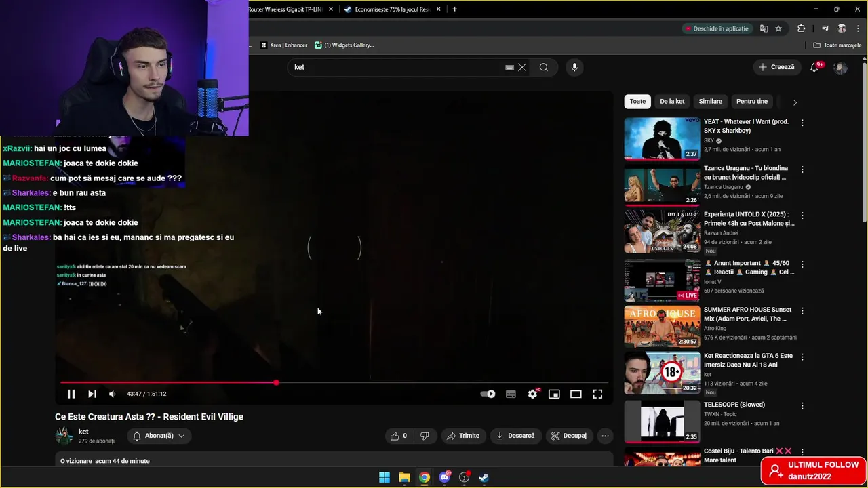Open options for Anunt Important live video
Image resolution: width=868 pixels, height=488 pixels.
pos(802,264)
